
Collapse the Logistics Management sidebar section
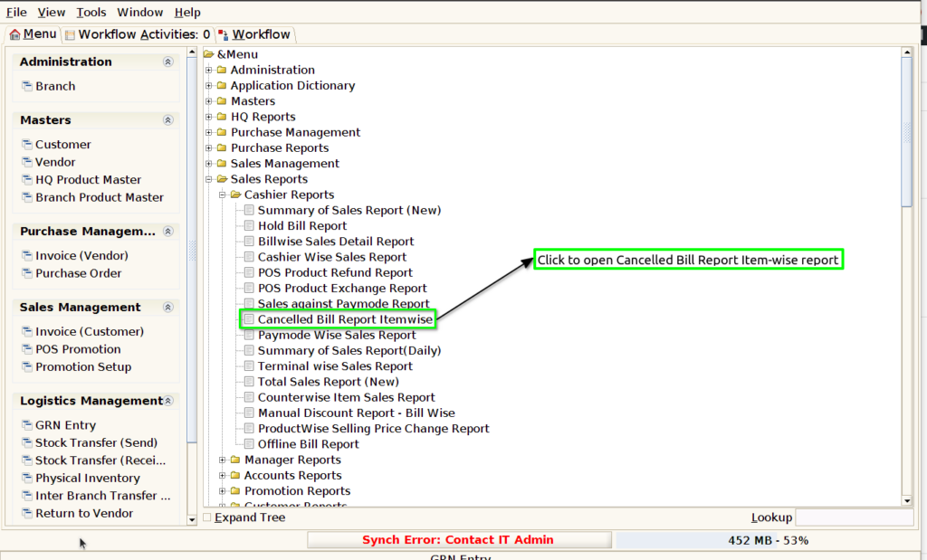tap(167, 401)
